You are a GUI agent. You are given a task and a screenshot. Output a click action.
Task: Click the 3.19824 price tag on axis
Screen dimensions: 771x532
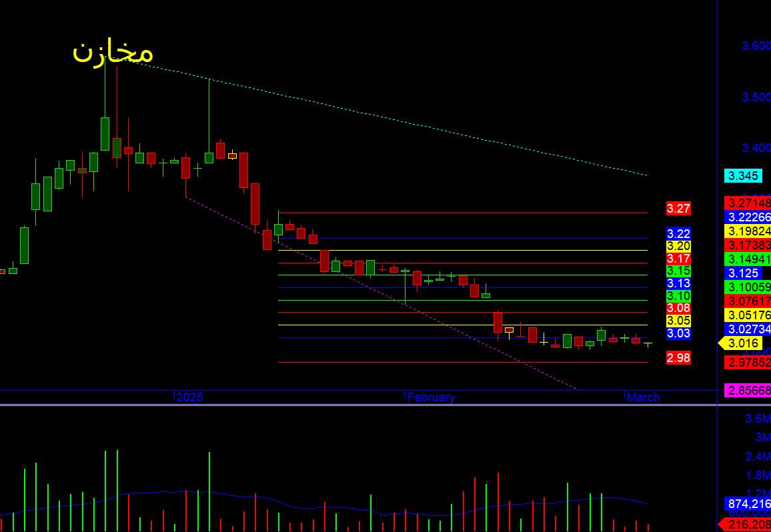click(x=748, y=231)
